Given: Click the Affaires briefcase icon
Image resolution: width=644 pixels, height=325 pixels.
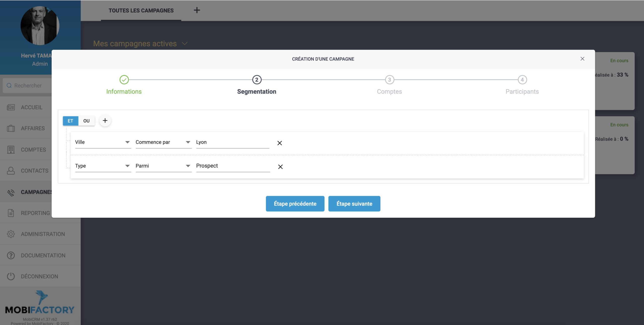Looking at the screenshot, I should tap(11, 128).
